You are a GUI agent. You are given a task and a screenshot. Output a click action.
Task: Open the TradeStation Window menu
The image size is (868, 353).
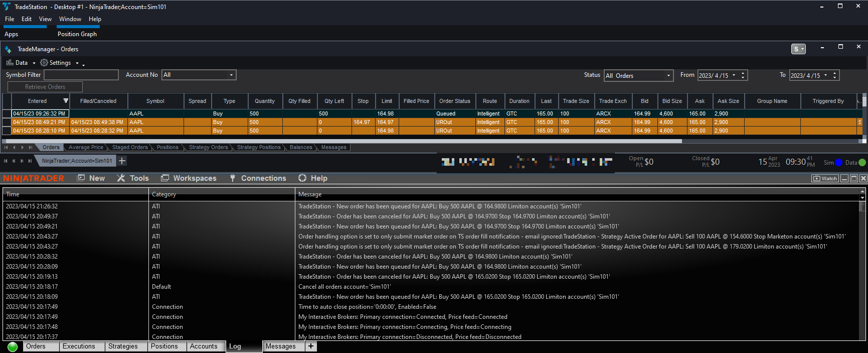point(70,19)
